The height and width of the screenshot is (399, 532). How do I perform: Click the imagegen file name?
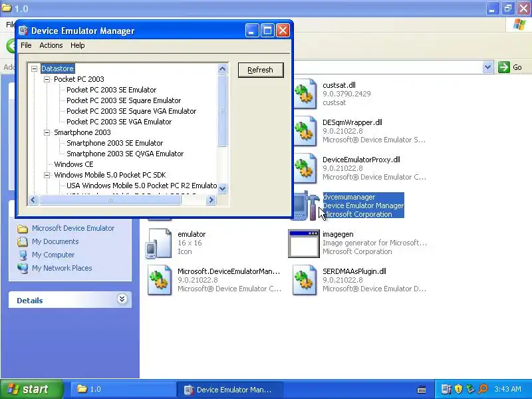338,234
